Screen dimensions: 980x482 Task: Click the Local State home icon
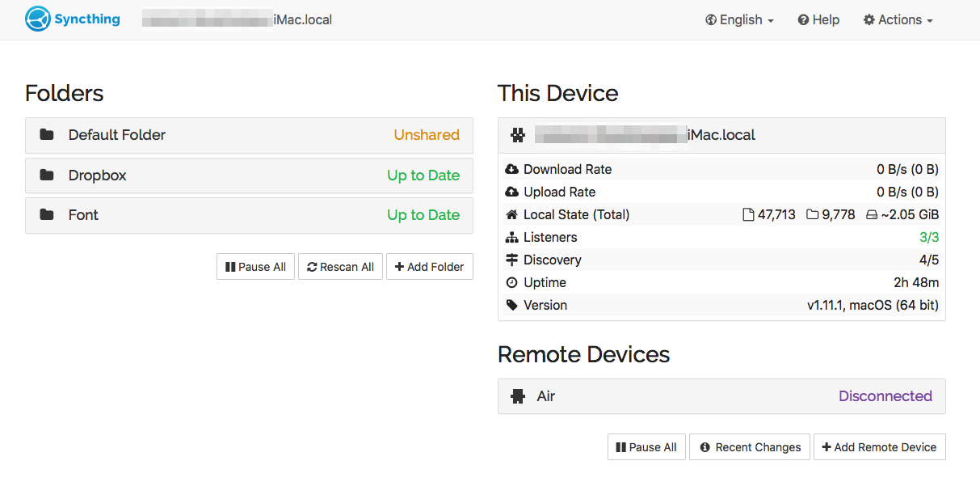click(x=511, y=215)
